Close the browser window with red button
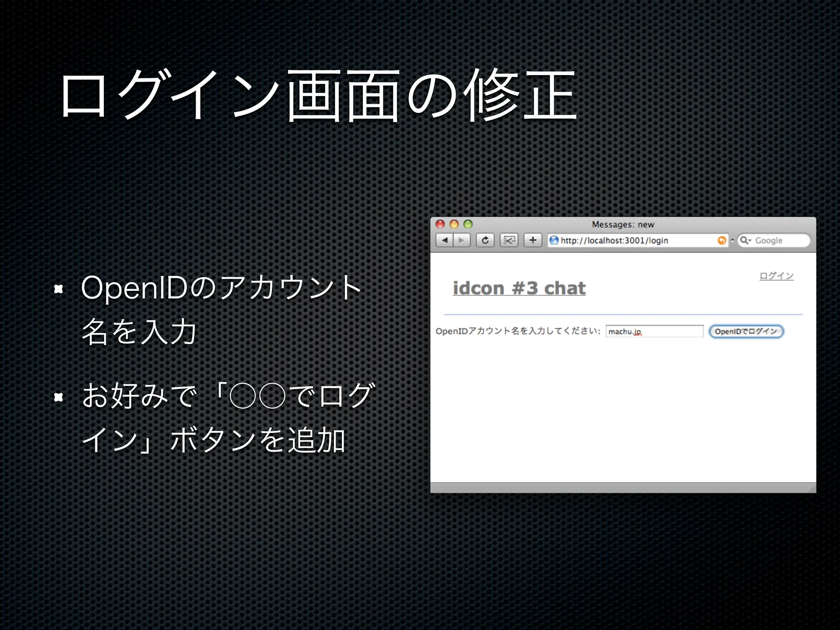The height and width of the screenshot is (630, 840). 440,224
